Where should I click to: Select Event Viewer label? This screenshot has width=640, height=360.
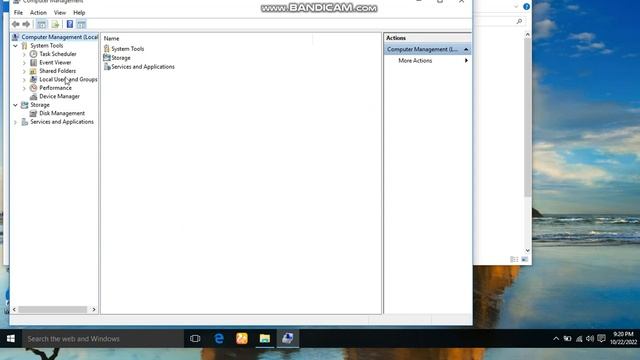point(55,62)
